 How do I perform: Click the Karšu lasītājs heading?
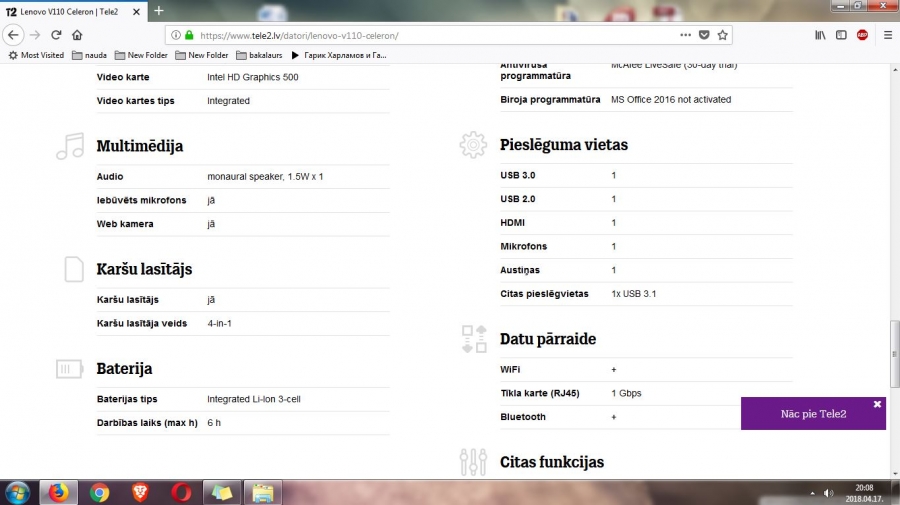144,269
